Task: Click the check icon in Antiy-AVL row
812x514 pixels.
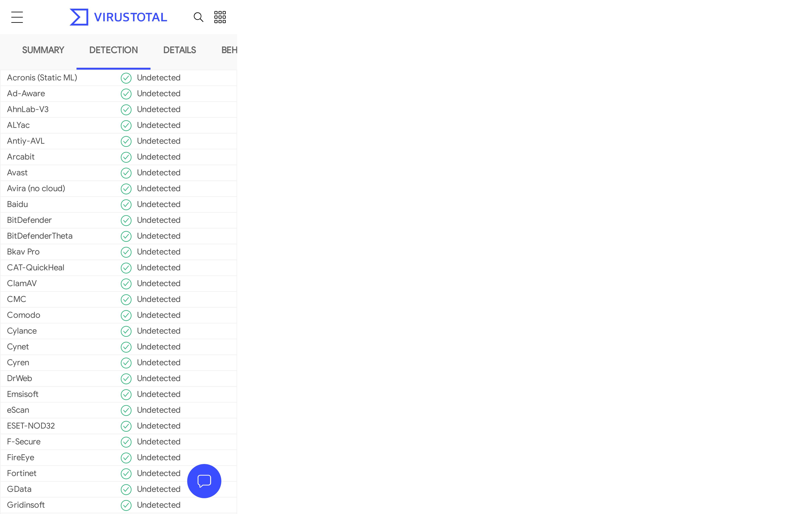Action: point(126,141)
